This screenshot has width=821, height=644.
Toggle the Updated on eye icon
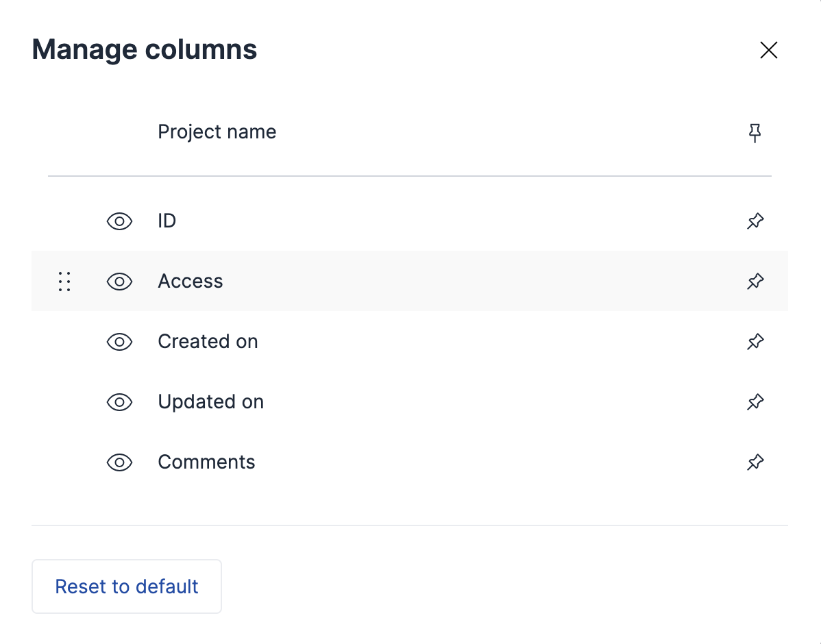click(x=119, y=402)
